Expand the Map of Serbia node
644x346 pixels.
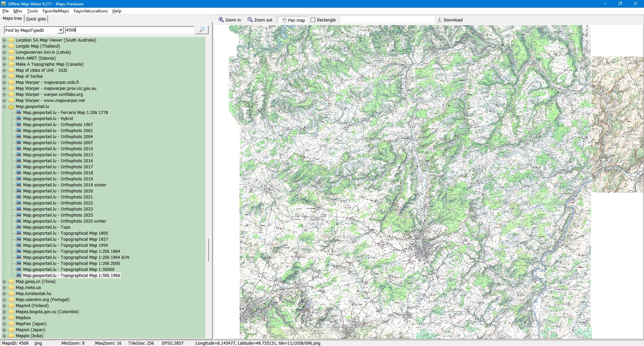coord(4,76)
